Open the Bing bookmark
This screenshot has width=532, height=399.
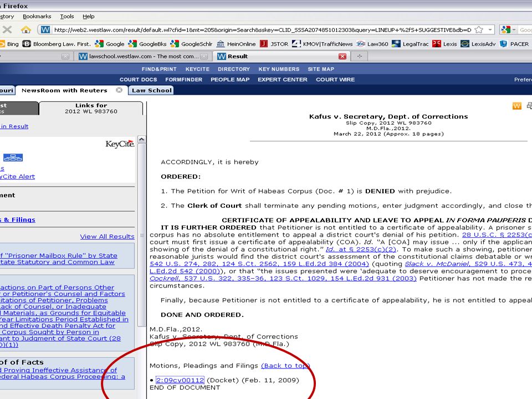(9, 44)
